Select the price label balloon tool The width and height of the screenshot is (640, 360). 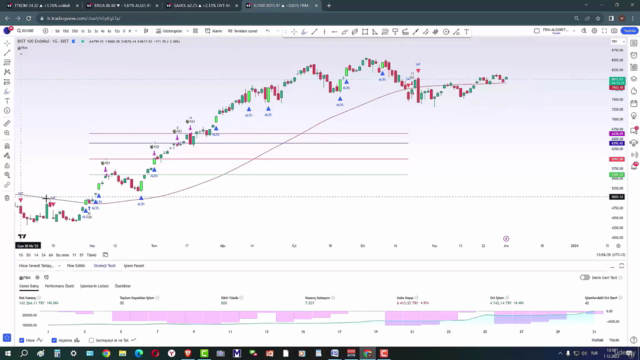pyautogui.click(x=395, y=32)
